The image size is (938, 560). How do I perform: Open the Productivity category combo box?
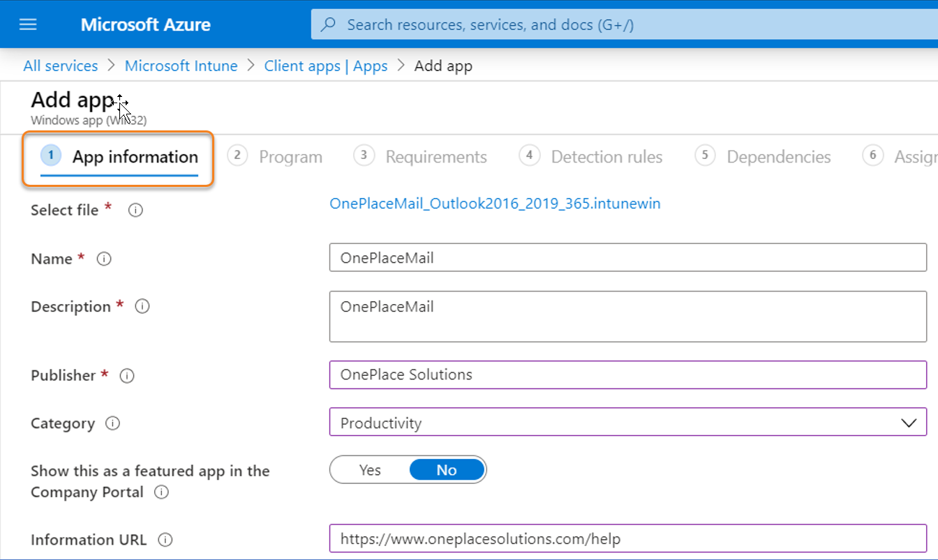[x=628, y=423]
